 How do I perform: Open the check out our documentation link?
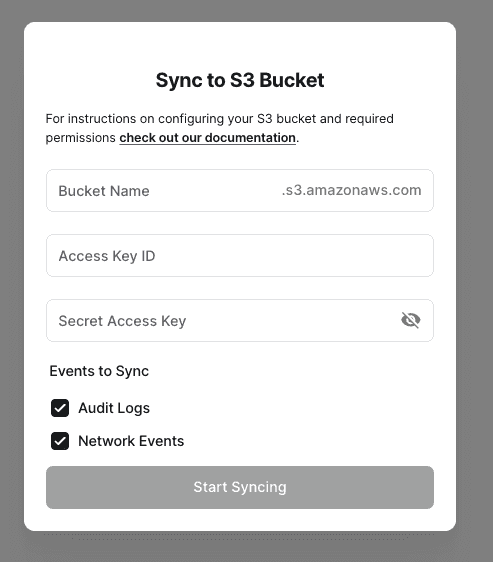208,138
